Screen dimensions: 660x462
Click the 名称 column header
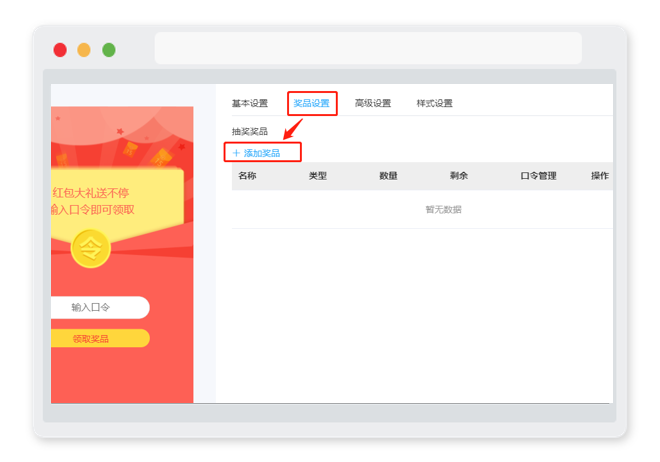tap(247, 176)
